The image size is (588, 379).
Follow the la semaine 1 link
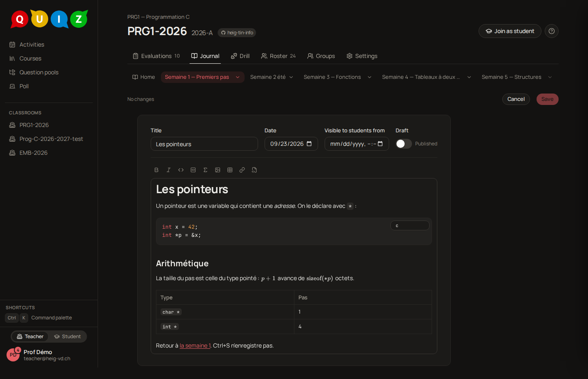[x=195, y=346]
